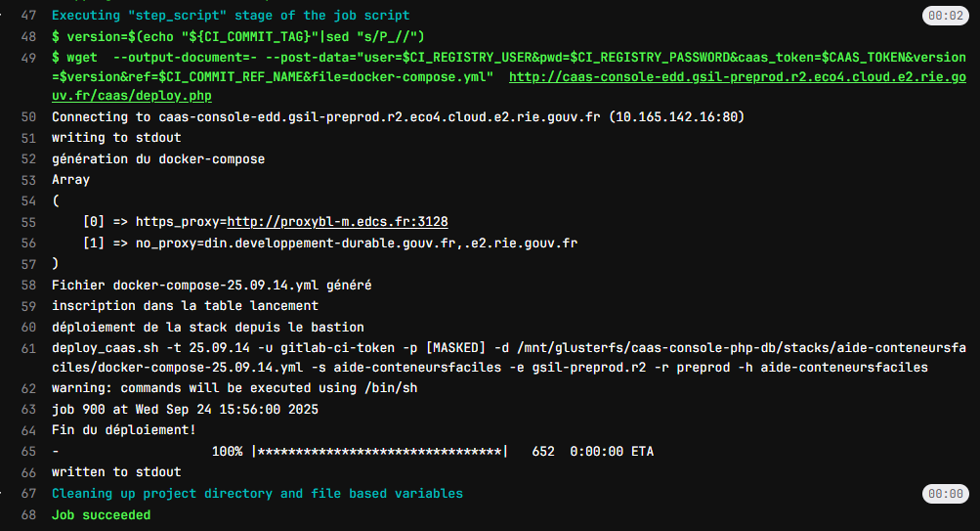Viewport: 980px width, 531px height.
Task: Open the caas-console deploy.php URL link
Action: (737, 77)
